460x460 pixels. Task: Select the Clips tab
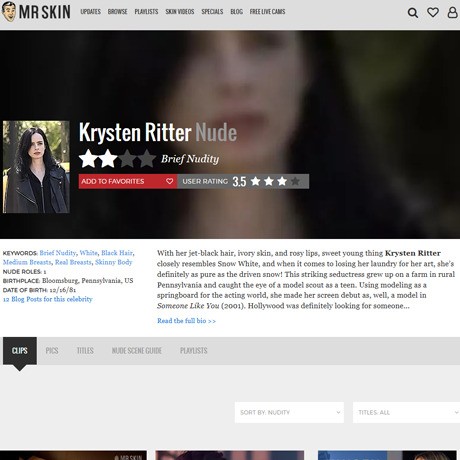[20, 351]
